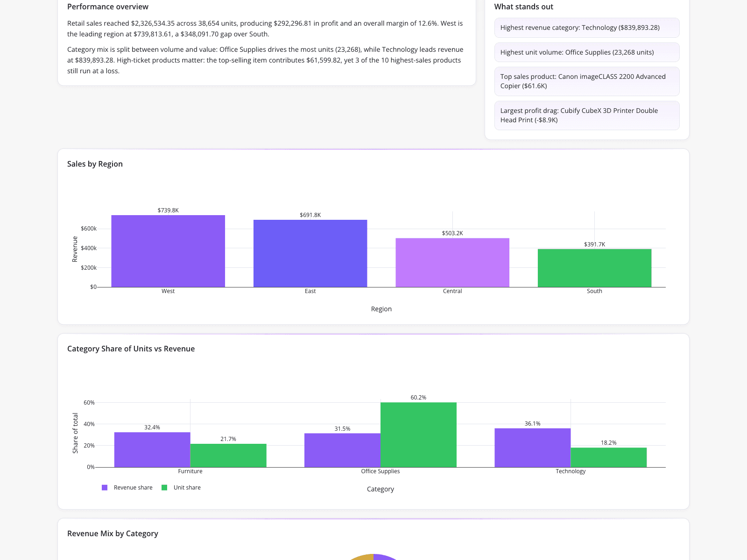This screenshot has width=747, height=560.
Task: Select the 20% y-axis tick
Action: click(89, 446)
